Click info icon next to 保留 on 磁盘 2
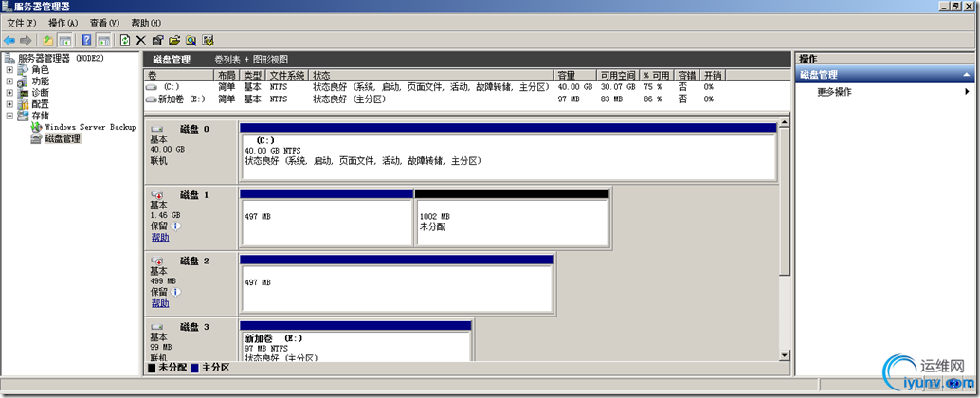The image size is (980, 398). 175,292
